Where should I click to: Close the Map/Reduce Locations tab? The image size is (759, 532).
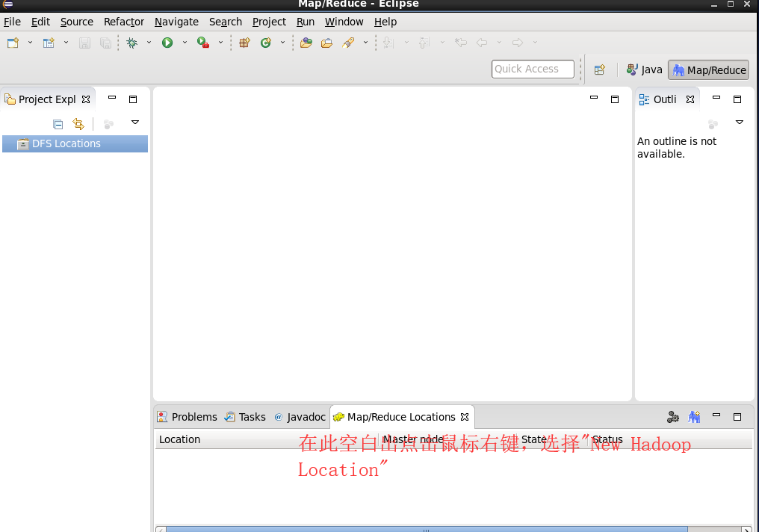465,417
